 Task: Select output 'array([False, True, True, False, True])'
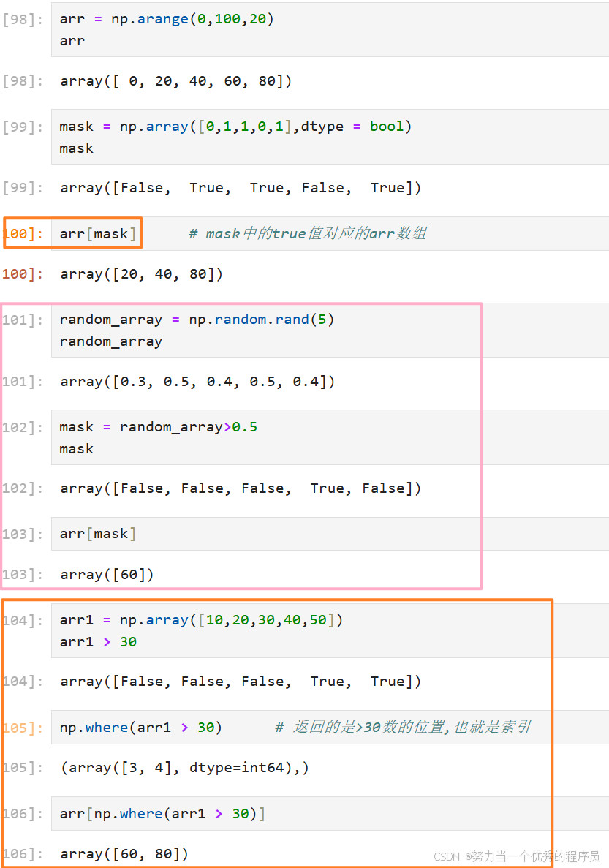pos(241,188)
